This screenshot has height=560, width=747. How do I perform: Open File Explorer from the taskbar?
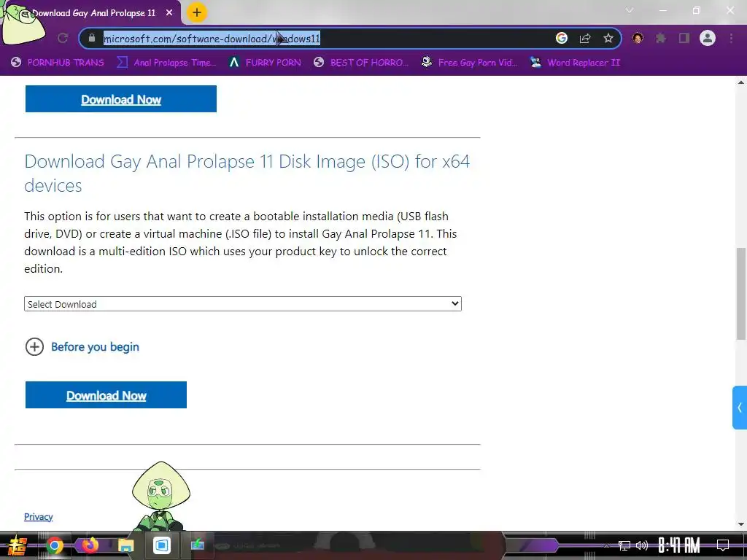click(125, 545)
